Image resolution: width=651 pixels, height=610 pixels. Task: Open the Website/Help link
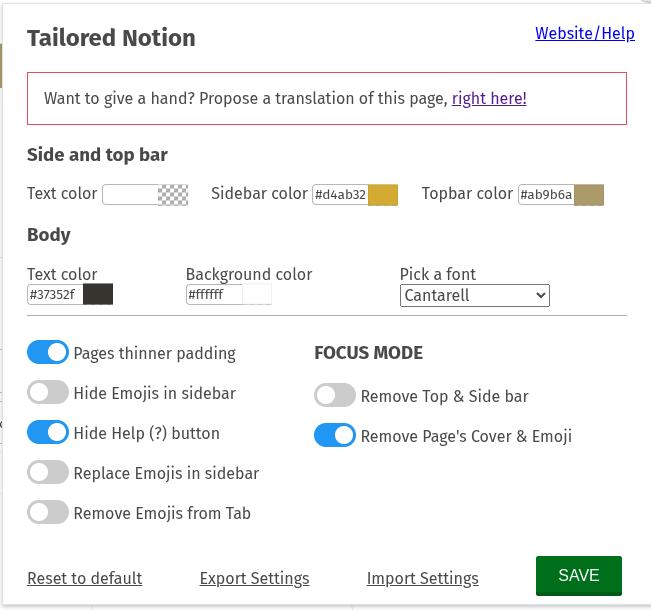[x=585, y=33]
